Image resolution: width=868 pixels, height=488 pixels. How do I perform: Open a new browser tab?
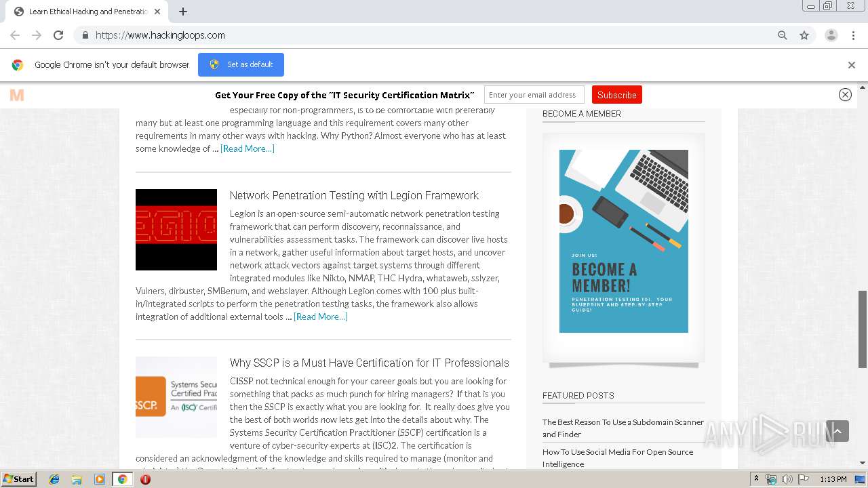[x=182, y=12]
